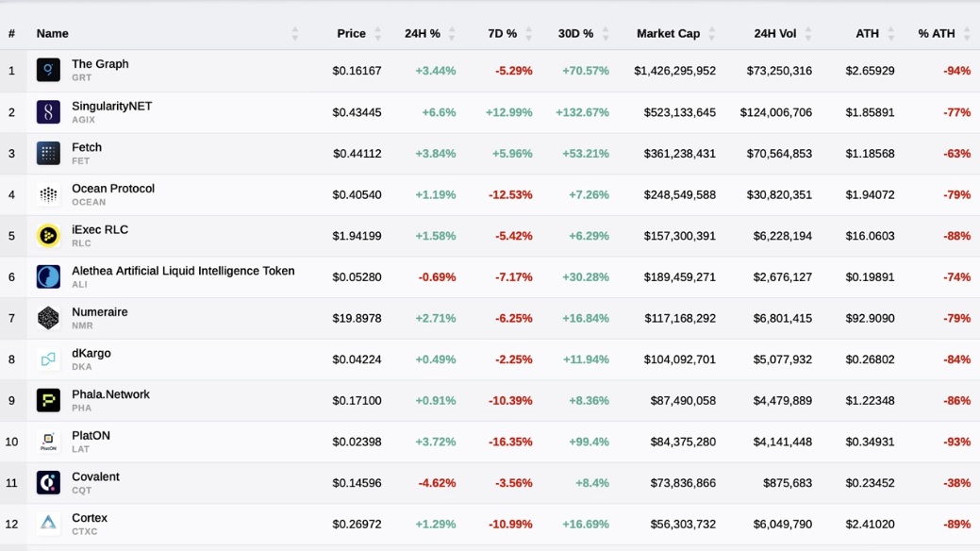Sort table by Market Cap arrows
The image size is (980, 551).
(712, 34)
